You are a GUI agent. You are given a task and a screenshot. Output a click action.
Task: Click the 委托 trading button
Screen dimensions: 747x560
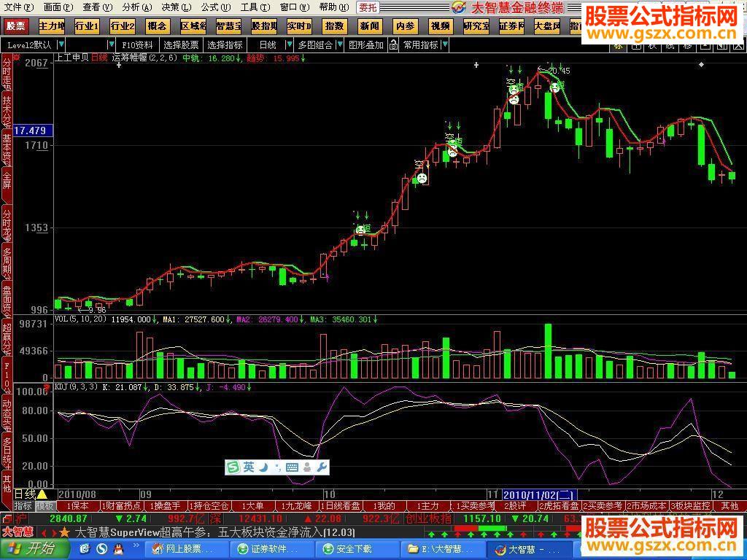368,7
